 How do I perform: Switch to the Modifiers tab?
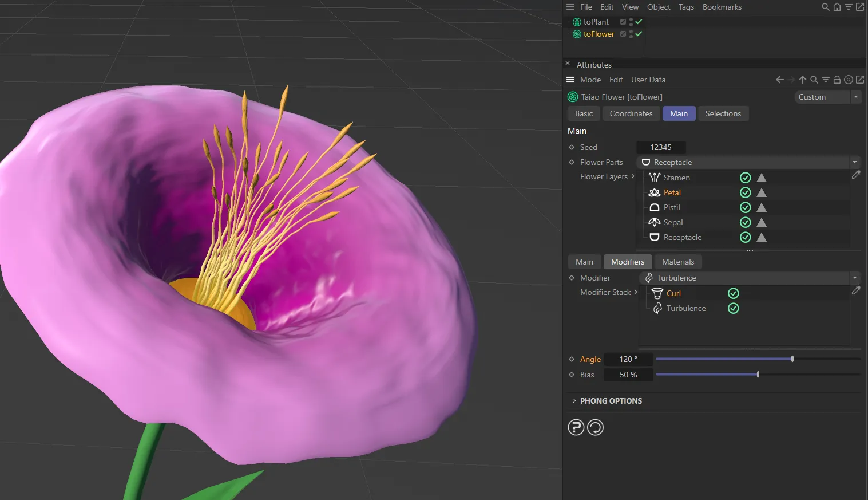click(x=627, y=262)
